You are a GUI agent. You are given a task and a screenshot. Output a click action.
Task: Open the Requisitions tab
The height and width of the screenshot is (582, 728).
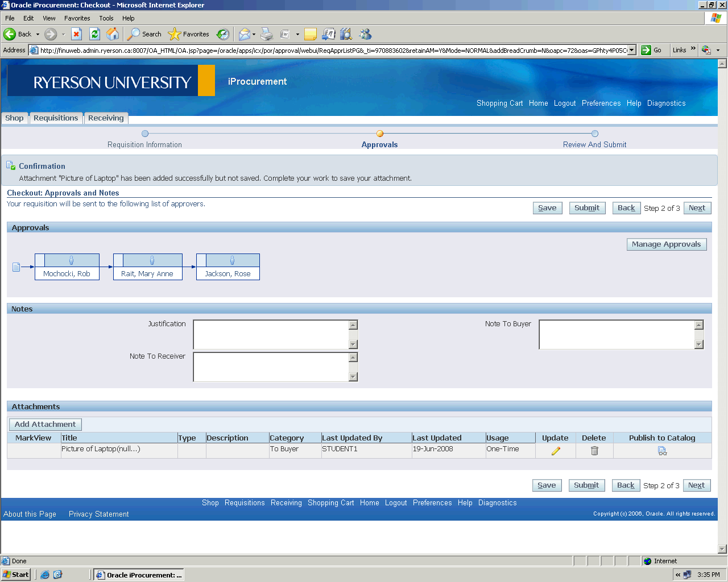56,118
